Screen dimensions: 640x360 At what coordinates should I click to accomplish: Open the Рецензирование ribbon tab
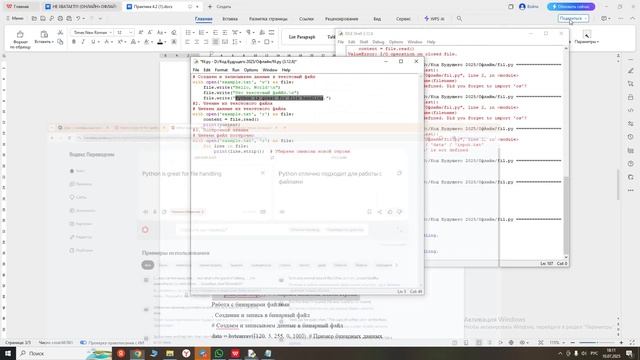click(342, 19)
